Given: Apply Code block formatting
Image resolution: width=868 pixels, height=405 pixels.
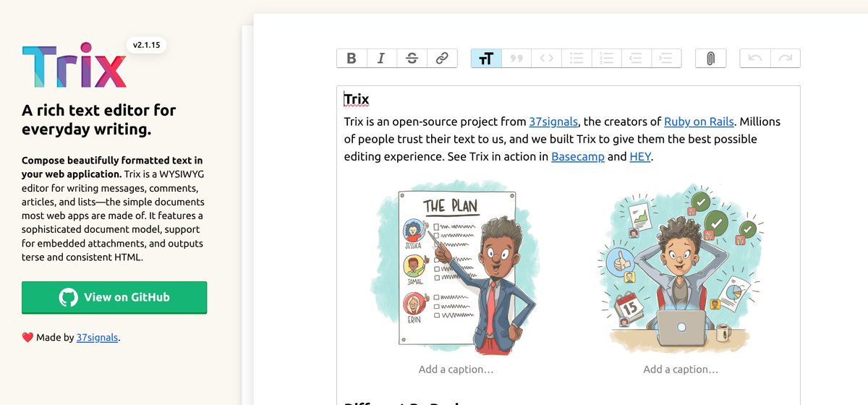Looking at the screenshot, I should pyautogui.click(x=547, y=59).
